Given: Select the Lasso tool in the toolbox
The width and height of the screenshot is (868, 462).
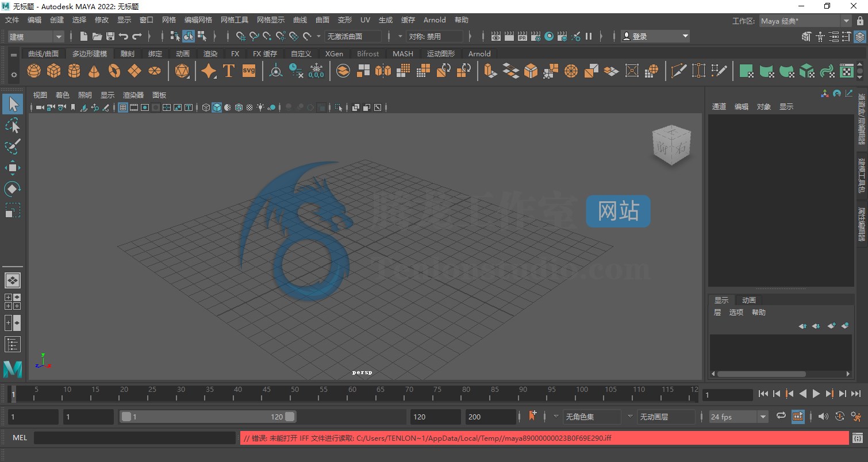Looking at the screenshot, I should [x=12, y=126].
